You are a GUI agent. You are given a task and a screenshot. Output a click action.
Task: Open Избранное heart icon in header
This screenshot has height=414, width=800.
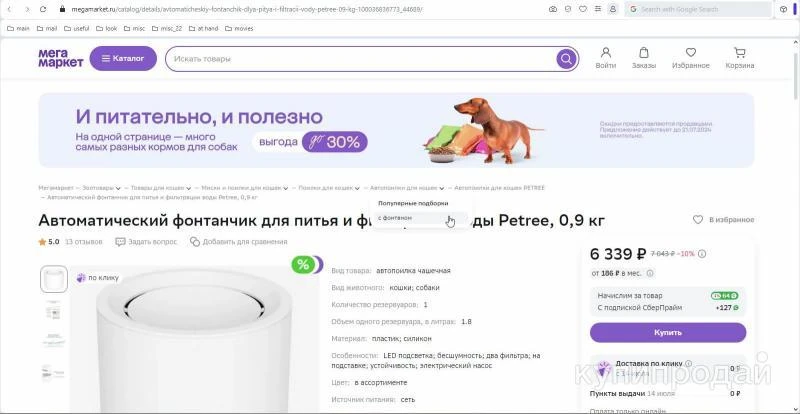(691, 53)
